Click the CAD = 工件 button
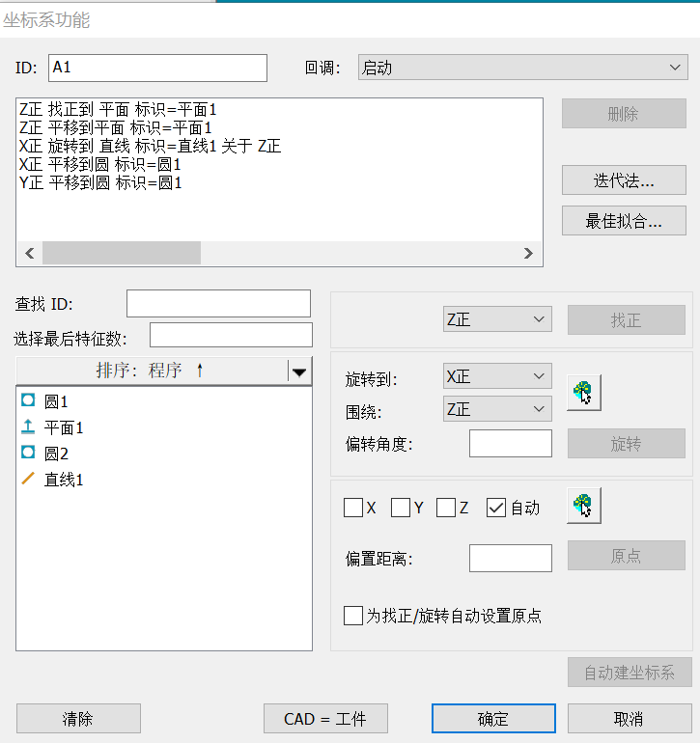 pyautogui.click(x=325, y=719)
